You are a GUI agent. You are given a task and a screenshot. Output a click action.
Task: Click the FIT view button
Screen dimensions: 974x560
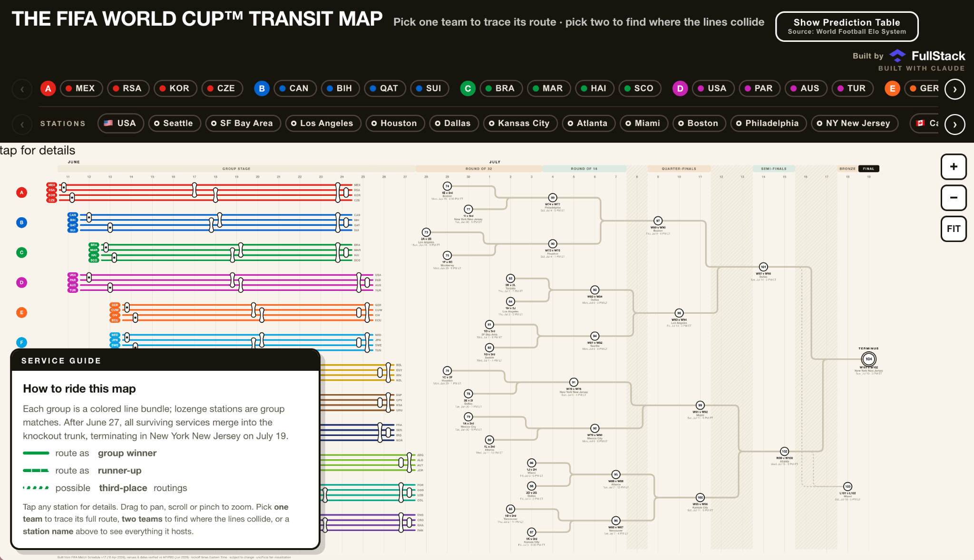tap(954, 229)
